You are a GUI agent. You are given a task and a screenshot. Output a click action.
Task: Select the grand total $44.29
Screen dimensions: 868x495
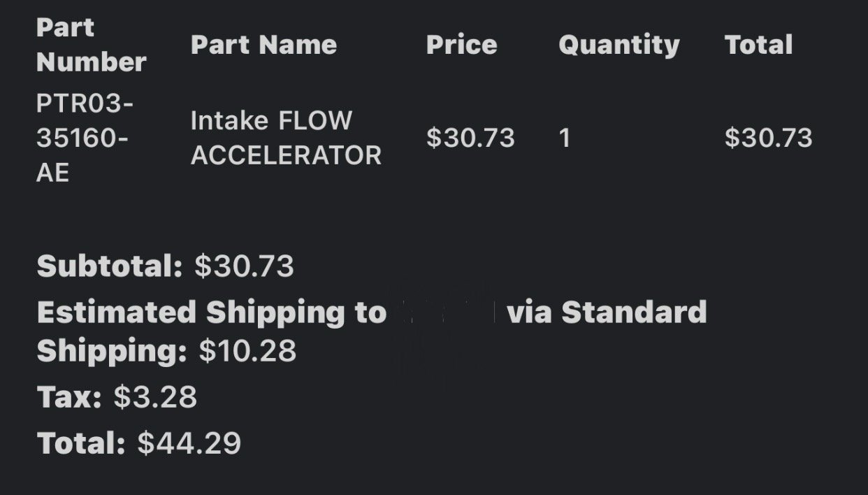point(189,443)
